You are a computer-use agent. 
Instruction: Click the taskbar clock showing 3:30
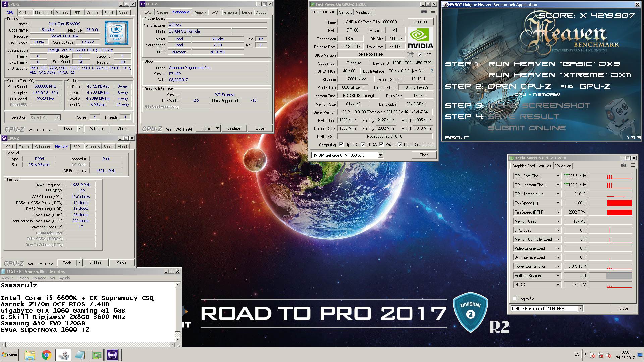[x=625, y=352]
